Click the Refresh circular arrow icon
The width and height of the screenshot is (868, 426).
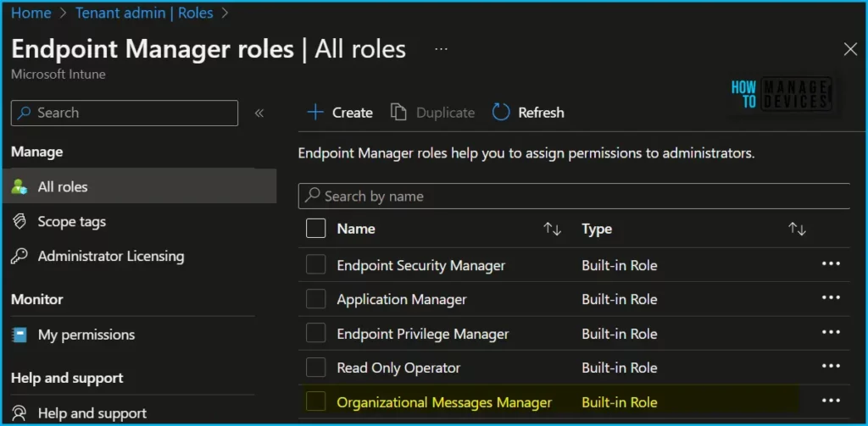[501, 113]
